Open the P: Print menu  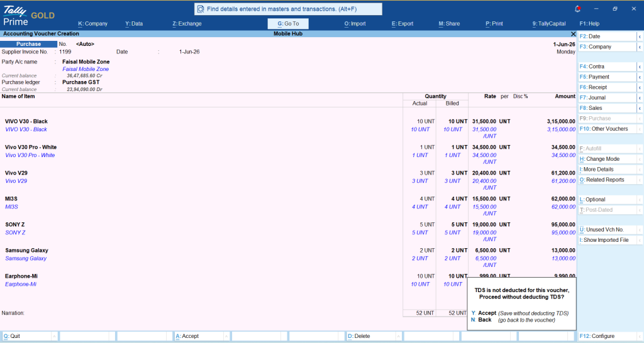coord(494,24)
